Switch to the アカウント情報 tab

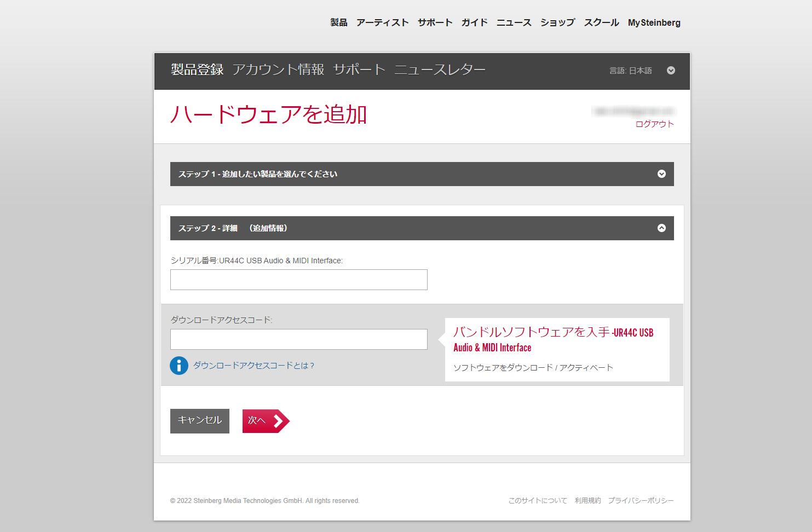coord(278,70)
